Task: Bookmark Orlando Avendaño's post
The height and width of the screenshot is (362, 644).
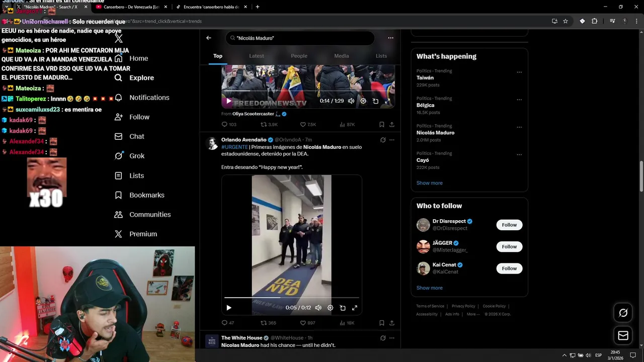Action: tap(382, 323)
